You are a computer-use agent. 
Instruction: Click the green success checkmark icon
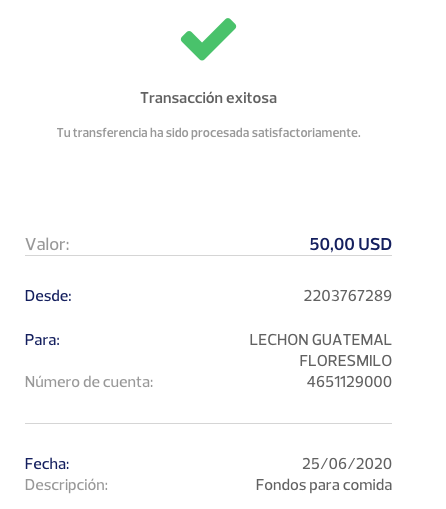point(208,39)
